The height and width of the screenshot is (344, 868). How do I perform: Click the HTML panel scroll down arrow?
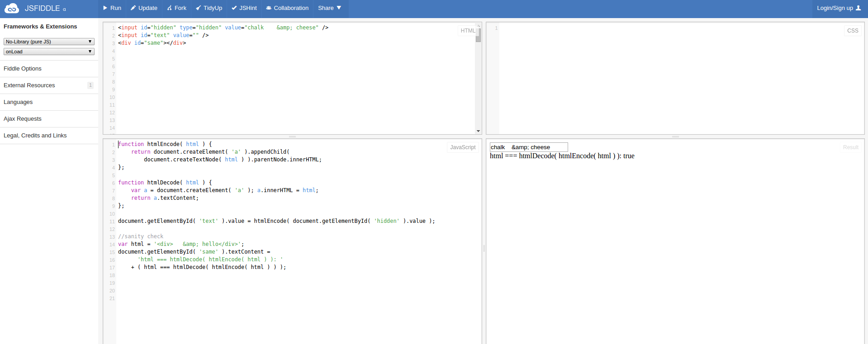click(478, 131)
